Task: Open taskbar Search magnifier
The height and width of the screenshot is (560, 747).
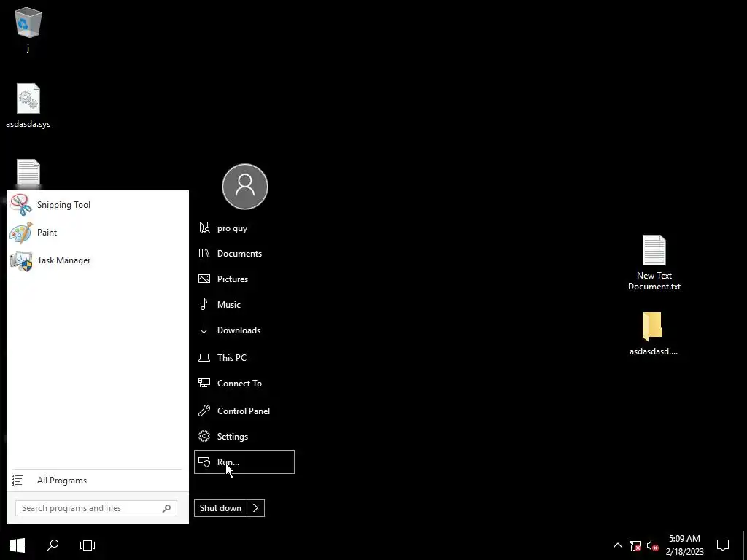Action: (x=53, y=545)
